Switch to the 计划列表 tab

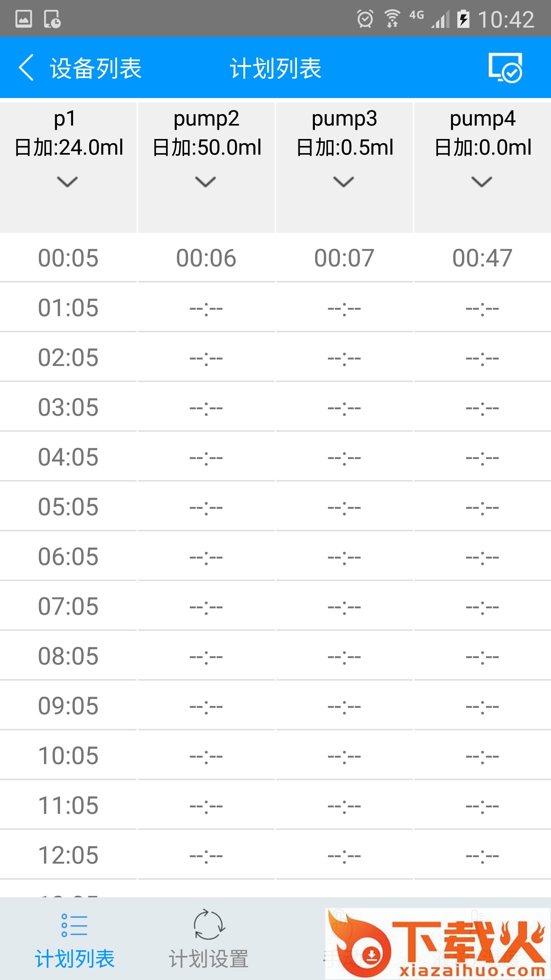(x=74, y=940)
